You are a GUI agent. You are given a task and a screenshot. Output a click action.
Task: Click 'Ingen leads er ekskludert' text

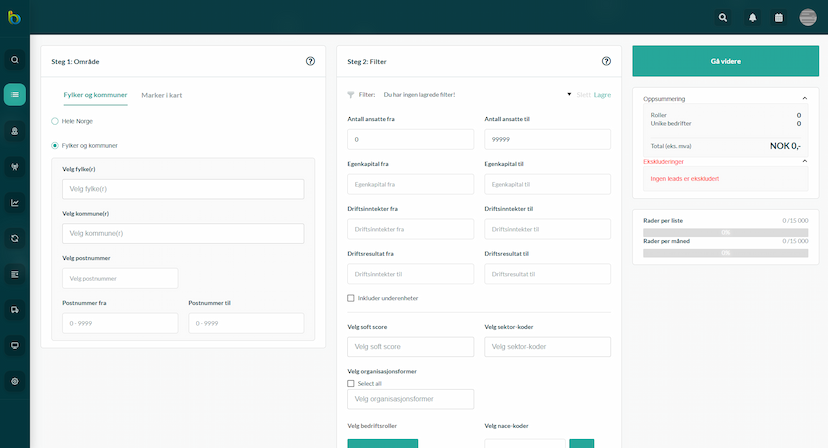684,179
